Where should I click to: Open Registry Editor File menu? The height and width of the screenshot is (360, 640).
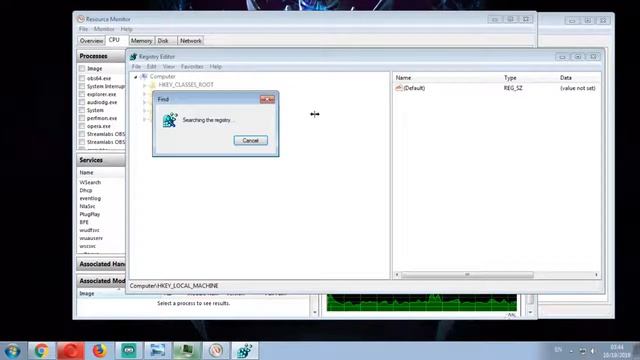click(x=136, y=67)
